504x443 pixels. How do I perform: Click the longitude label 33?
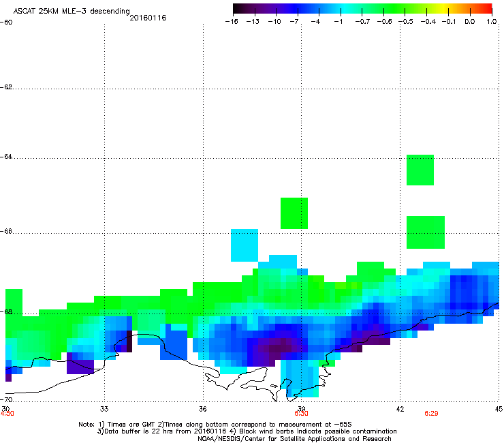(104, 409)
